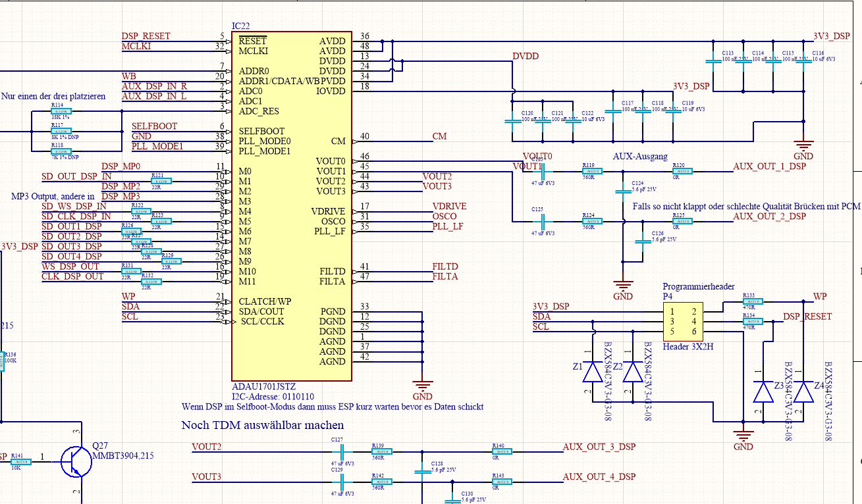The width and height of the screenshot is (862, 504).
Task: Click the Programmierheader text label
Action: 698,287
